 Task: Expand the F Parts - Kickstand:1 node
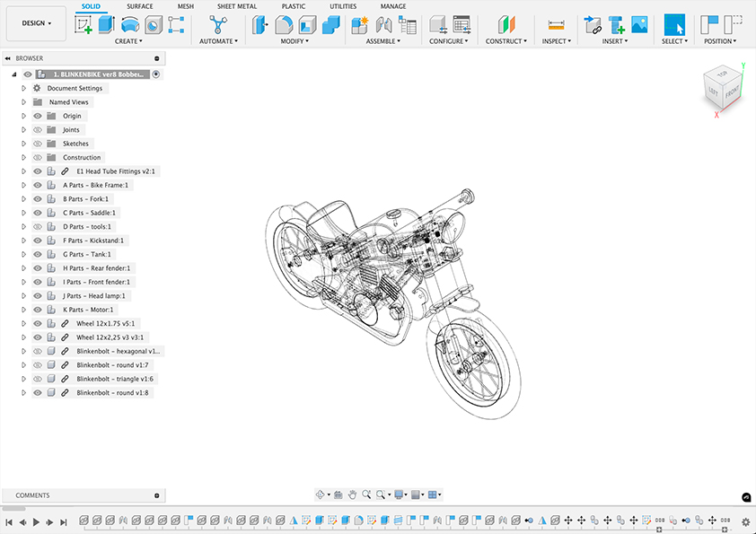[x=23, y=241]
